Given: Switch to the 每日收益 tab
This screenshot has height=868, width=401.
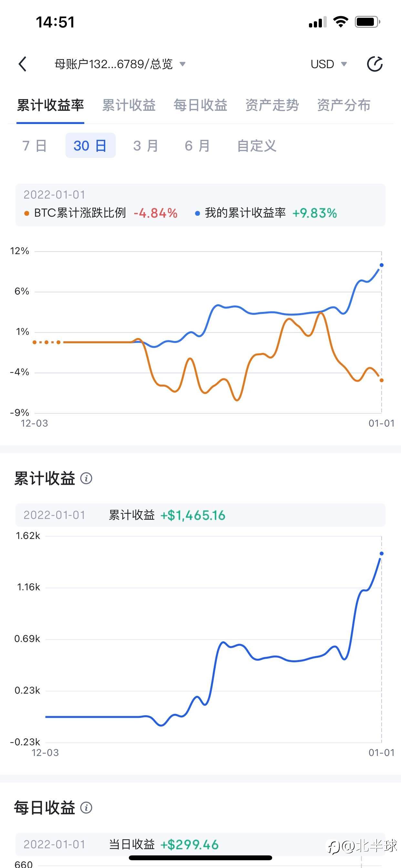Looking at the screenshot, I should [x=200, y=105].
